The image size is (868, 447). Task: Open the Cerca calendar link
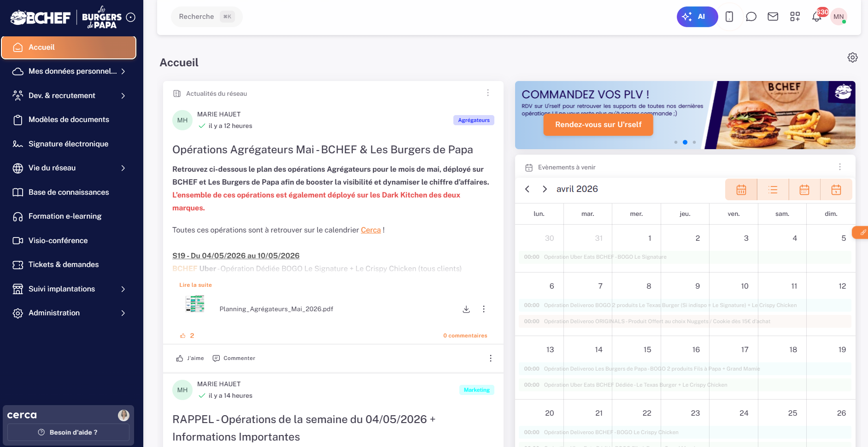(x=371, y=230)
